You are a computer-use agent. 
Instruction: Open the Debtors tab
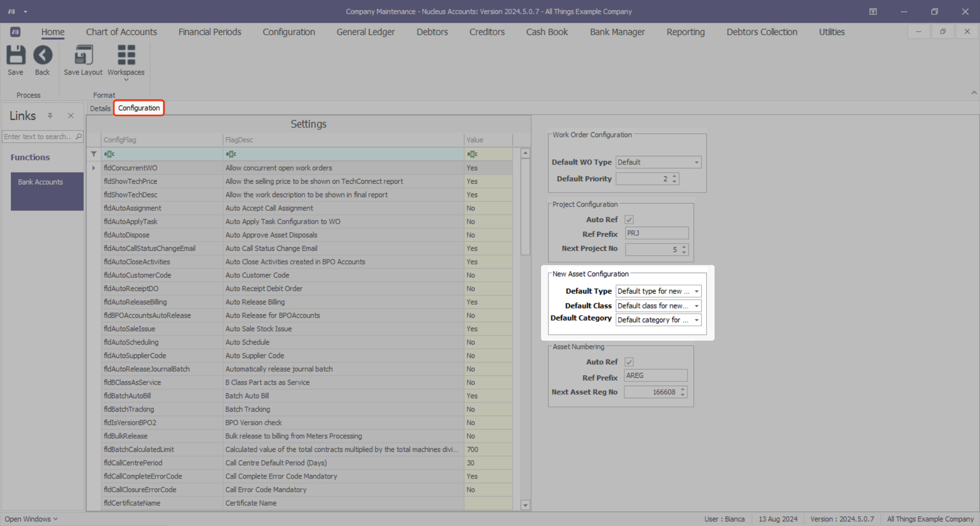pos(432,32)
